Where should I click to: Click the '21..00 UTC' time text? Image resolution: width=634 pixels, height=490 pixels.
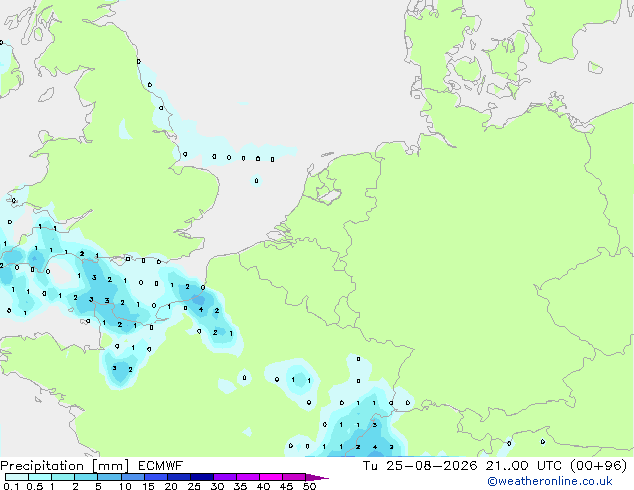point(525,466)
